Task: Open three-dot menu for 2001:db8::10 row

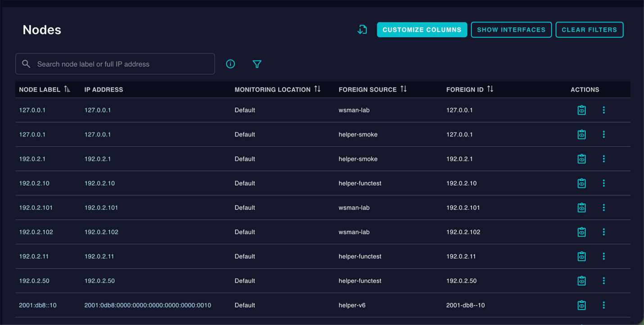Action: [x=604, y=305]
